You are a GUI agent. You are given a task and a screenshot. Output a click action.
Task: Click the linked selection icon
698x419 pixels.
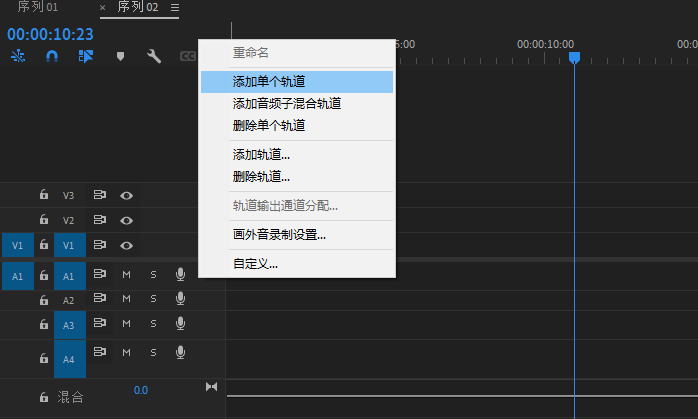pos(86,57)
